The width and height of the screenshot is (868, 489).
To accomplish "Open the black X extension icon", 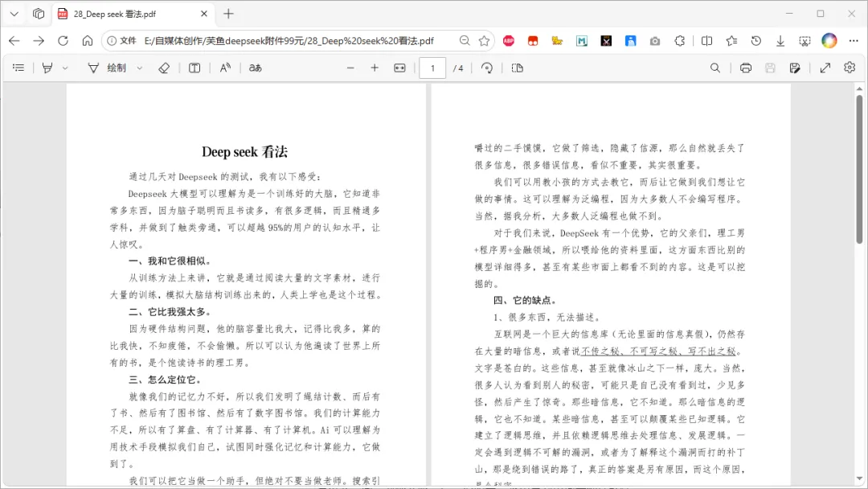I will [606, 40].
